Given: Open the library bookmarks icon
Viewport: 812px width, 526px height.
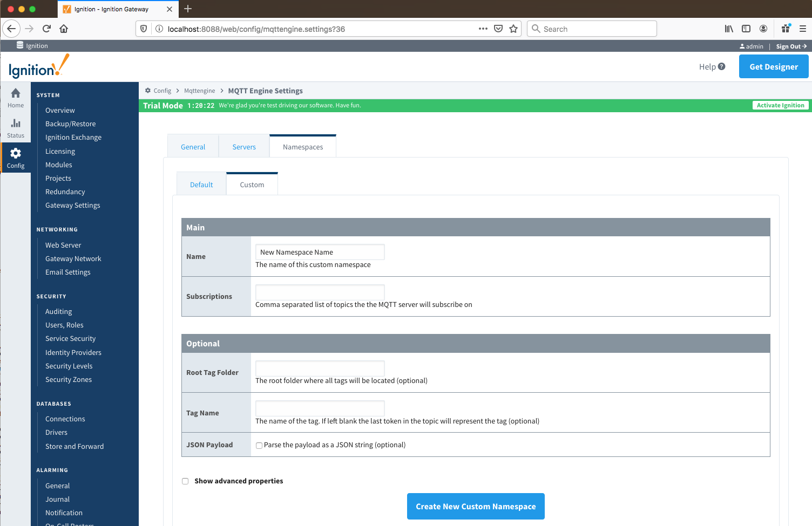Looking at the screenshot, I should click(x=729, y=29).
